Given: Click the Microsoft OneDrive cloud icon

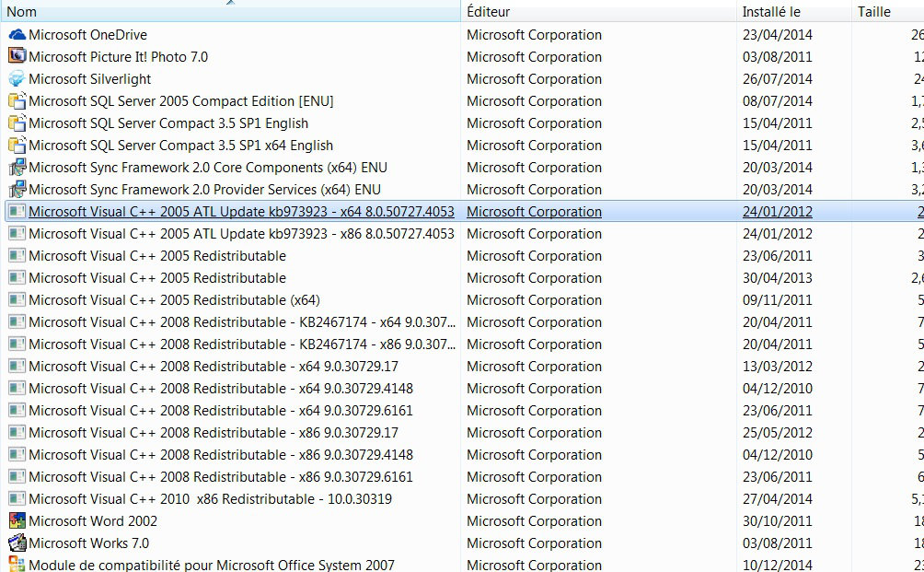Looking at the screenshot, I should point(17,35).
